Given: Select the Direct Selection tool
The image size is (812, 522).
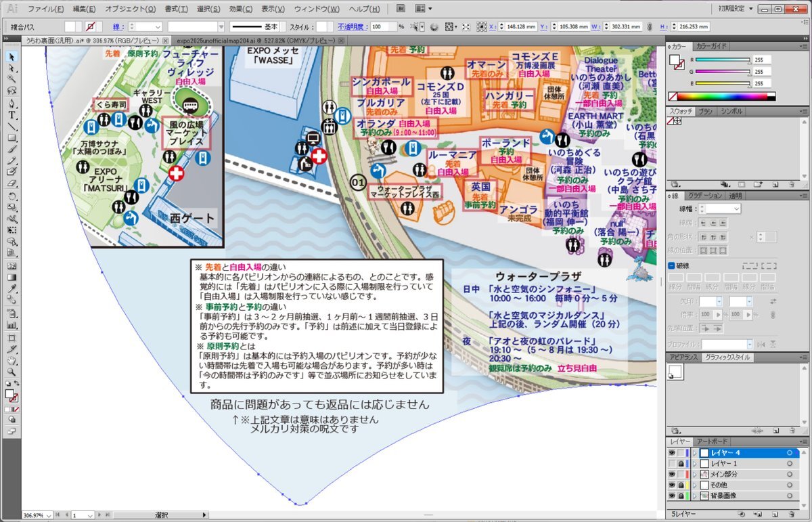Looking at the screenshot, I should pyautogui.click(x=12, y=68).
